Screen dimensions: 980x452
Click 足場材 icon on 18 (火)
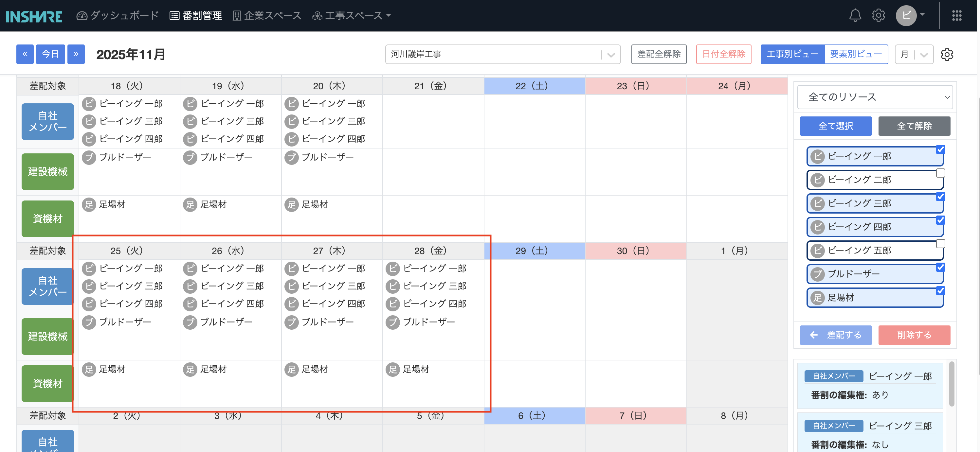coord(89,204)
